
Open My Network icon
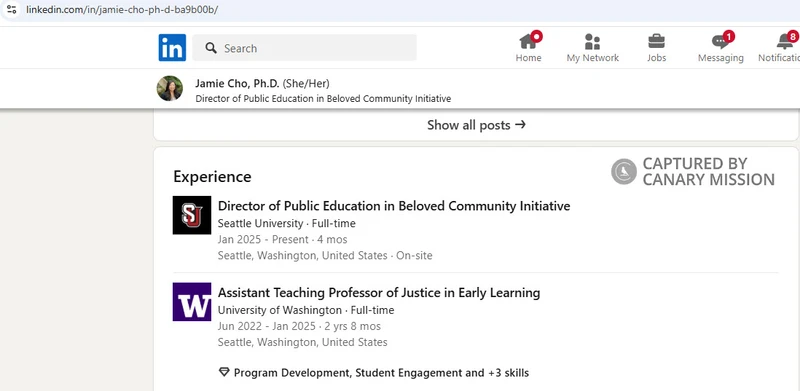click(592, 41)
